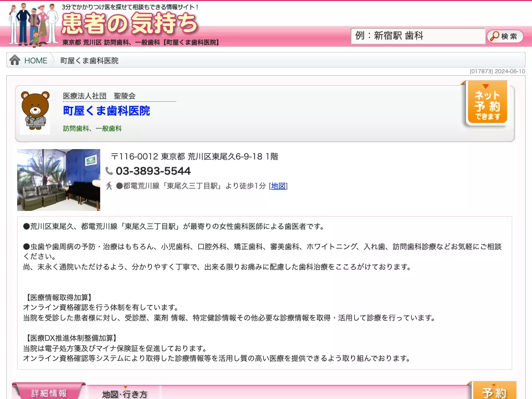The image size is (532, 399).
Task: Click the walking person access icon
Action: coord(109,186)
